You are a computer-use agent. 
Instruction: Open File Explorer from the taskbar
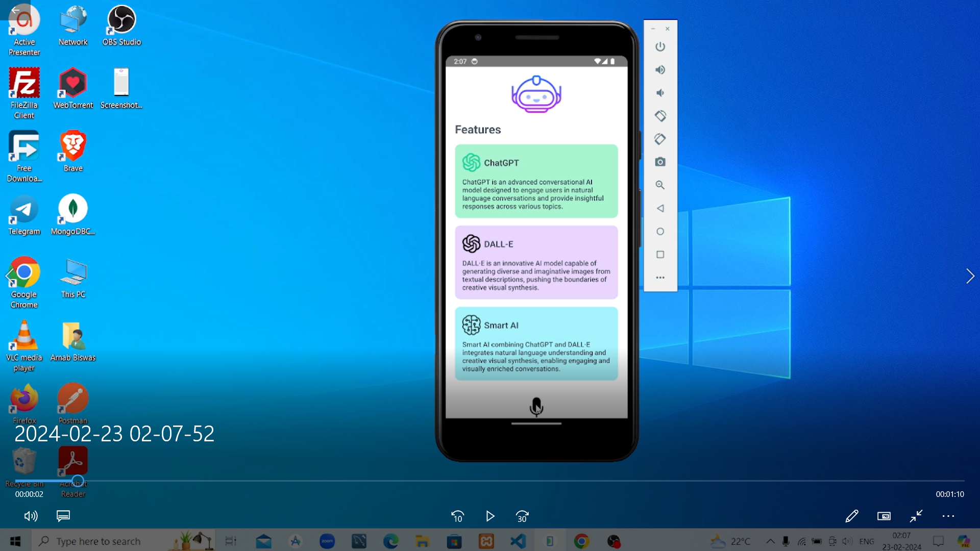tap(422, 541)
